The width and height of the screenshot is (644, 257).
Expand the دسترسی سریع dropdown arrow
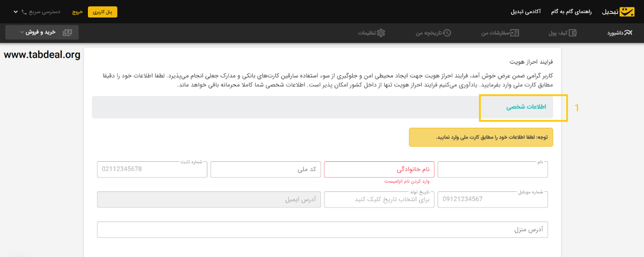[15, 11]
